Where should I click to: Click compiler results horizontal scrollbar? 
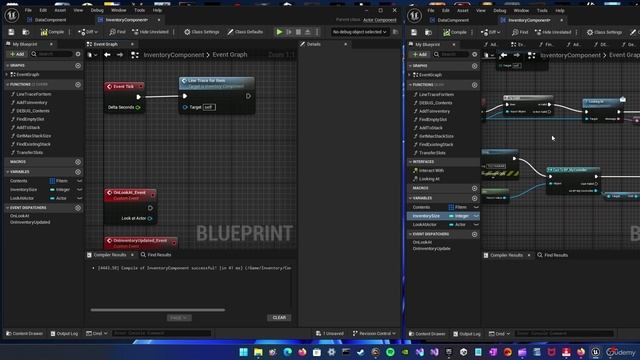(x=158, y=310)
